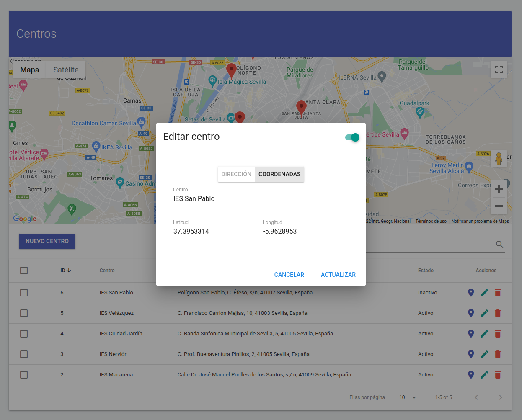The height and width of the screenshot is (420, 522).
Task: Show IES Macarena location on map
Action: click(x=471, y=375)
